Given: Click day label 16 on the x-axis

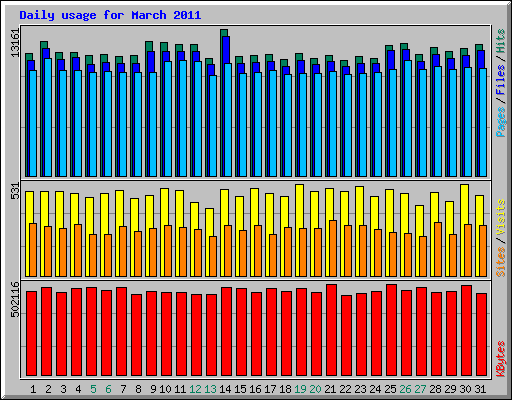Looking at the screenshot, I should tap(255, 389).
